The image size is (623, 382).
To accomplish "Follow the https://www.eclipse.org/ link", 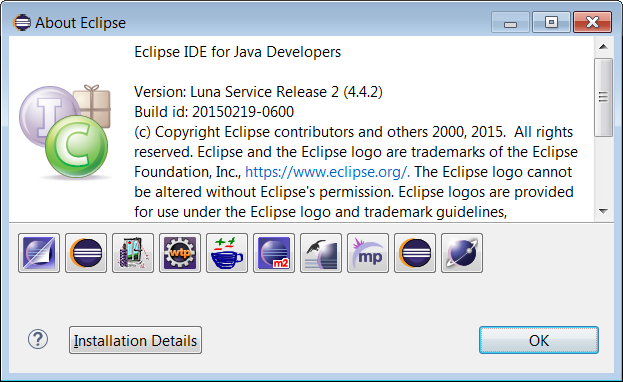I will point(327,172).
